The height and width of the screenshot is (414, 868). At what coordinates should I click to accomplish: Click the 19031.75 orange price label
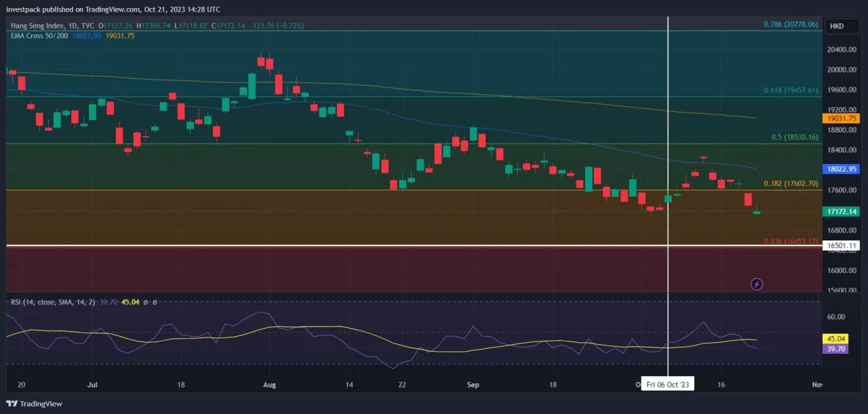[x=841, y=118]
